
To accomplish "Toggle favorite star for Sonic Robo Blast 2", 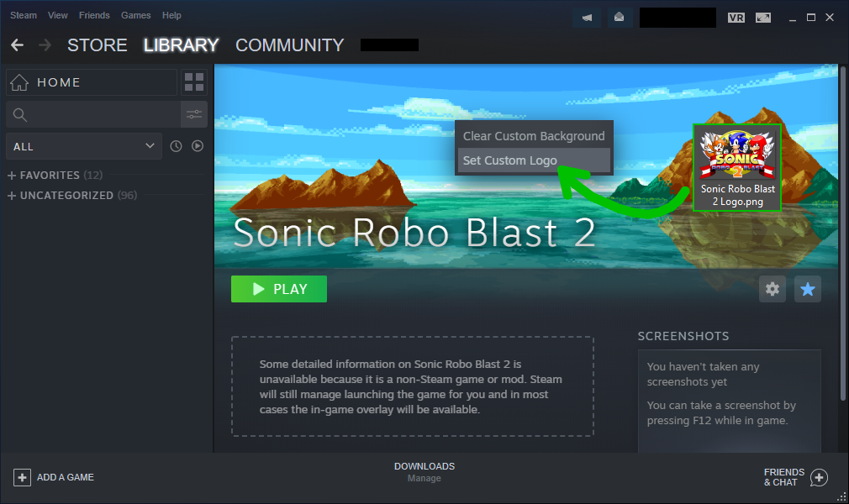I will coord(808,289).
